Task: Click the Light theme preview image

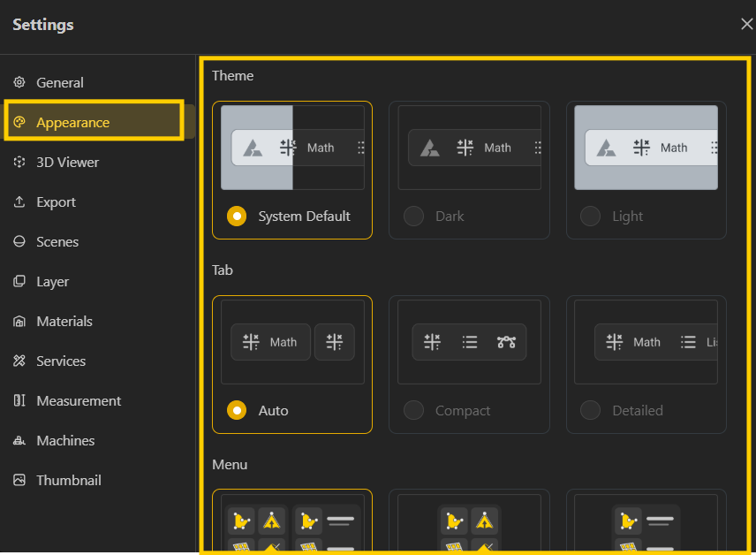Action: 646,148
